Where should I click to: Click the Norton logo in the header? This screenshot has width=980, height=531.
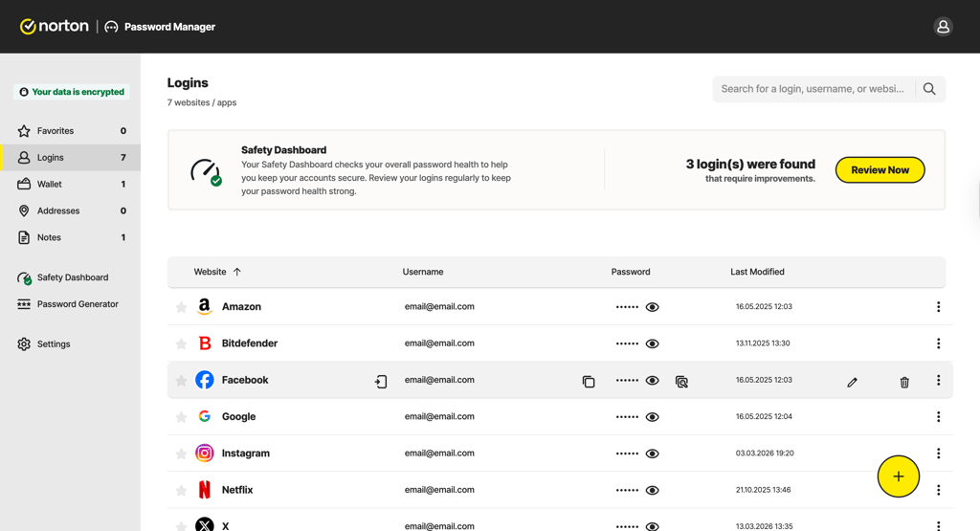[x=55, y=26]
